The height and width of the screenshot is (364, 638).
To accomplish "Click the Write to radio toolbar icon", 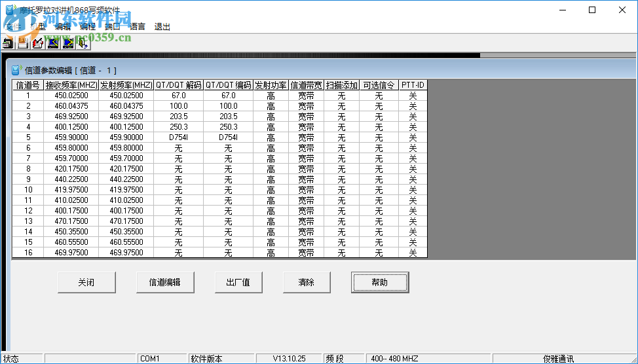I will [68, 43].
